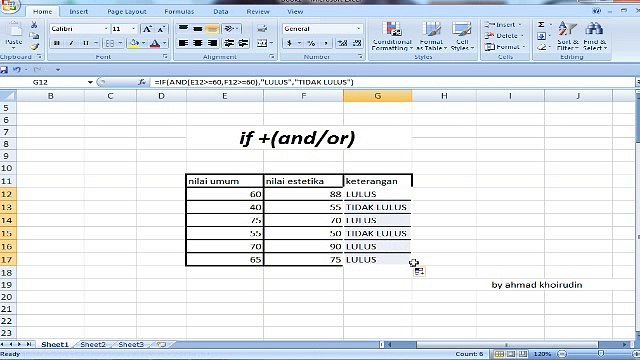Click the zoom slider handle
This screenshot has width=640, height=360.
pos(600,353)
